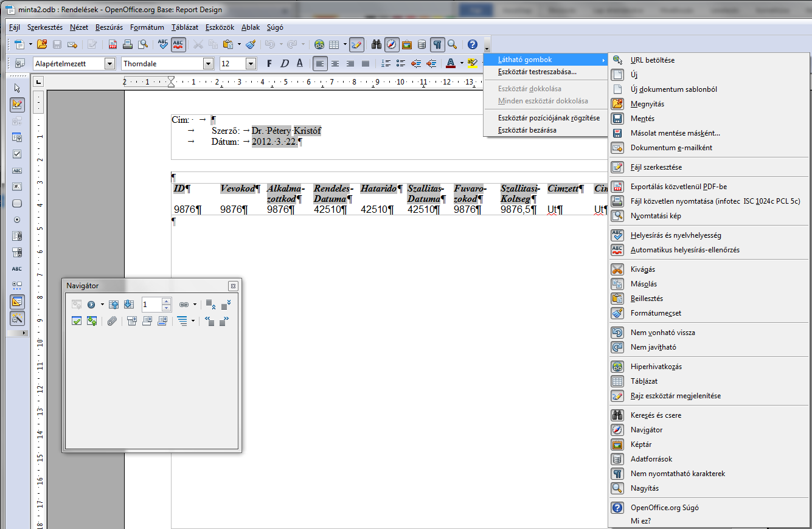Open Heading Levels Shown dropdown in Navigator
The height and width of the screenshot is (529, 812).
(193, 321)
